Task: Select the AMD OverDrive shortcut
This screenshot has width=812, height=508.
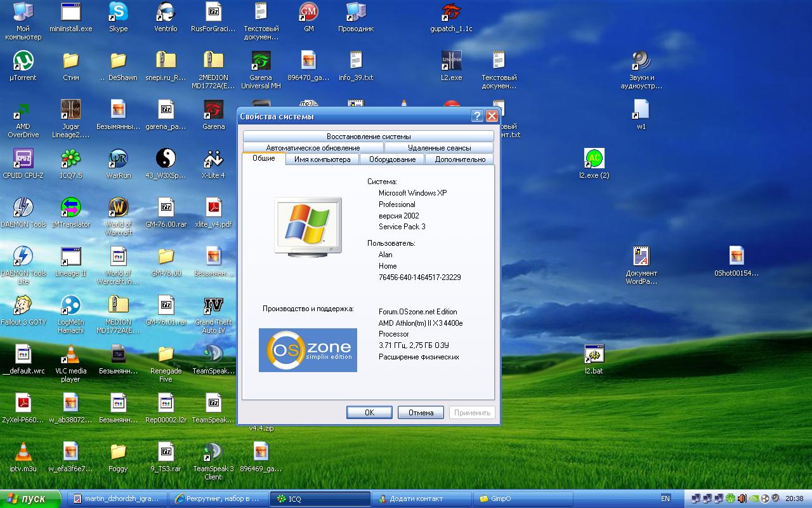Action: click(23, 119)
